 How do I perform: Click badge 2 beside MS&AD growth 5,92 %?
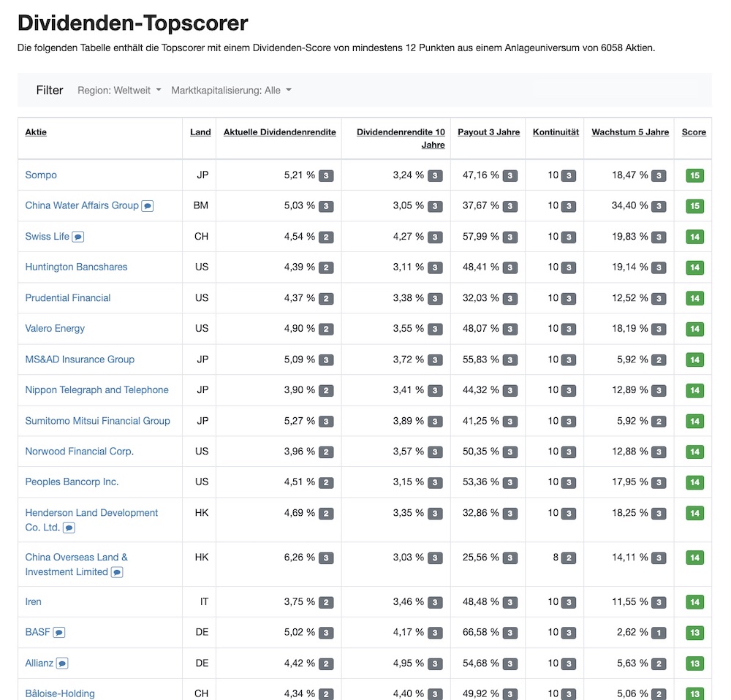659,359
